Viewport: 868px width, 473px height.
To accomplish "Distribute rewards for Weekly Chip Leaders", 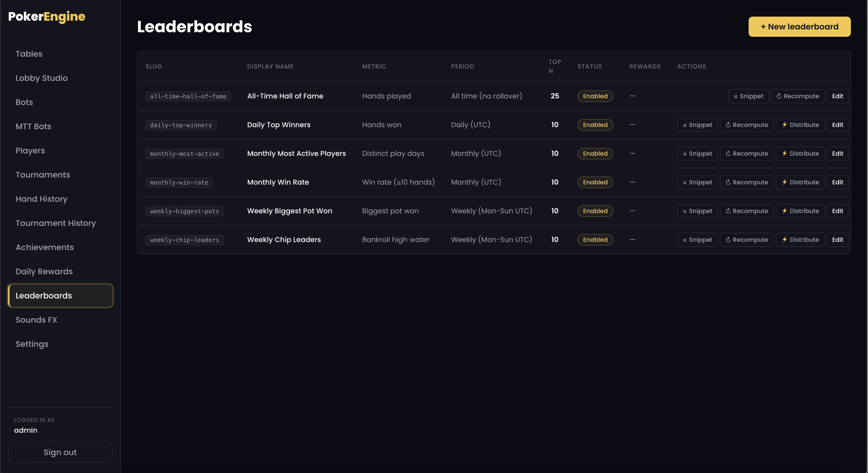I will point(800,240).
